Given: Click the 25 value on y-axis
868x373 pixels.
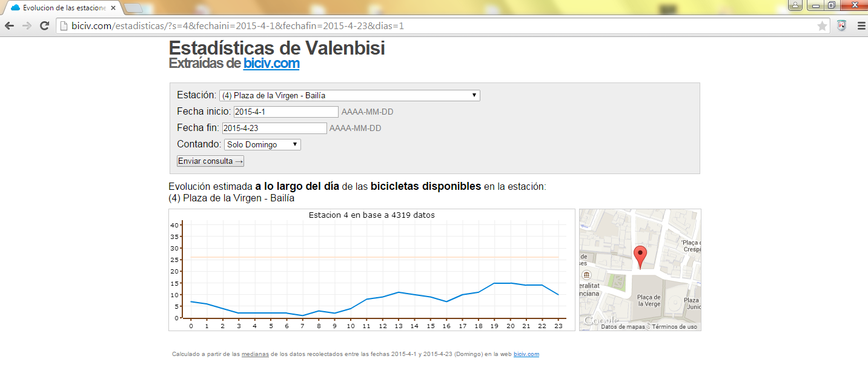Looking at the screenshot, I should [x=174, y=260].
